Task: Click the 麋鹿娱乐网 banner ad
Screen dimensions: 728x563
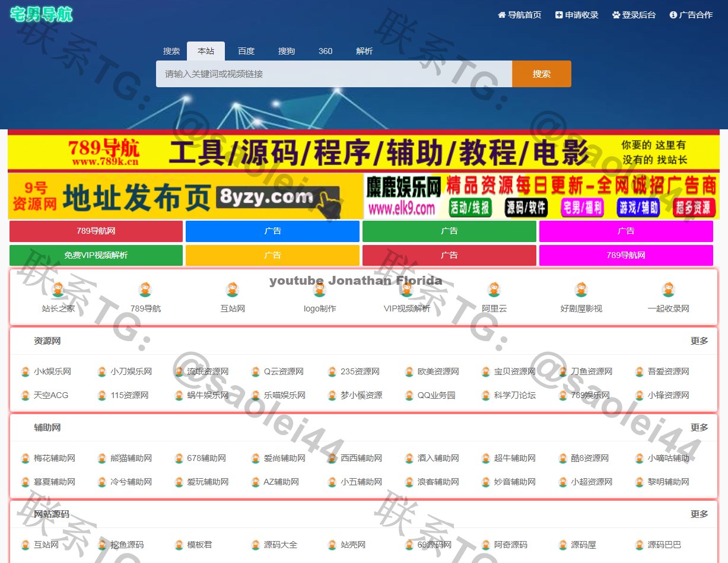Action: coord(541,196)
